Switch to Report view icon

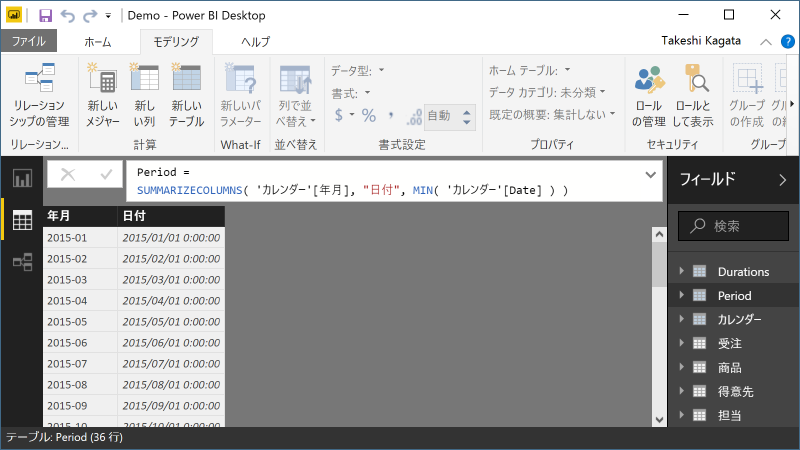click(22, 179)
